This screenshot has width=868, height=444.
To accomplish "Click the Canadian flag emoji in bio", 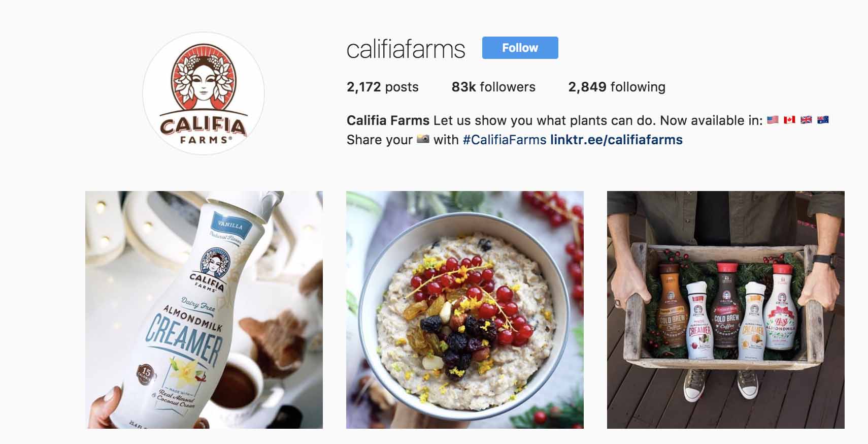I will [x=789, y=120].
